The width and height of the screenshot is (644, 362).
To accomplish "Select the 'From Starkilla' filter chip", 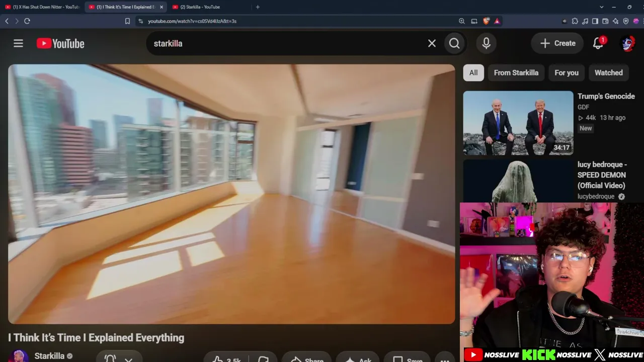I will pos(516,73).
